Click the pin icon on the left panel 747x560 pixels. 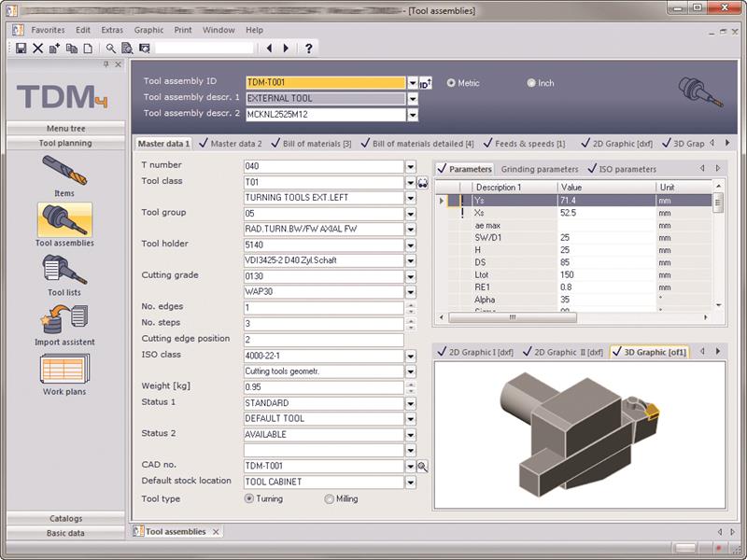click(x=106, y=64)
